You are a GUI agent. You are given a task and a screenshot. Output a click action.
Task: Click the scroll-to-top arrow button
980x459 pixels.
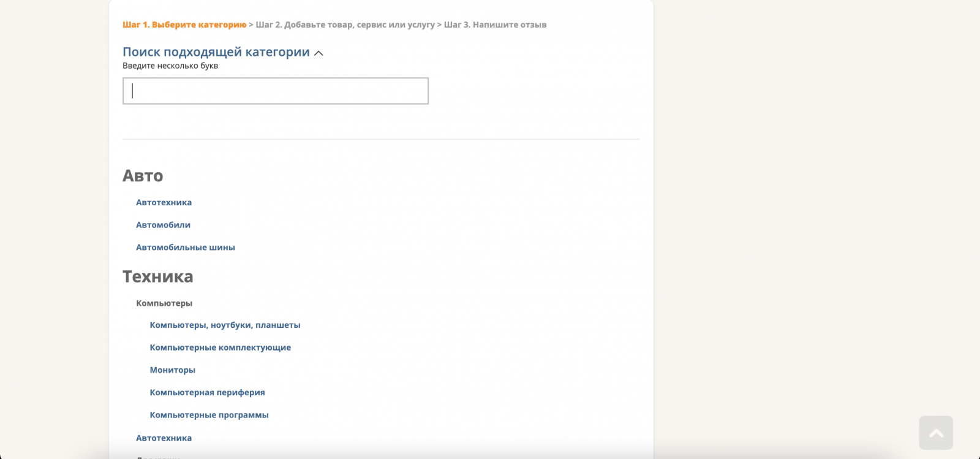point(936,433)
